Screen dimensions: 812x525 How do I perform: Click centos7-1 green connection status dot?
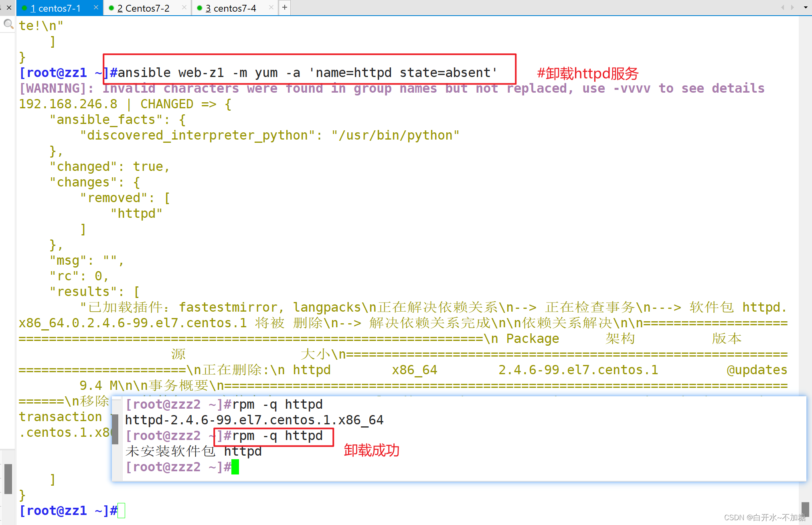[24, 8]
